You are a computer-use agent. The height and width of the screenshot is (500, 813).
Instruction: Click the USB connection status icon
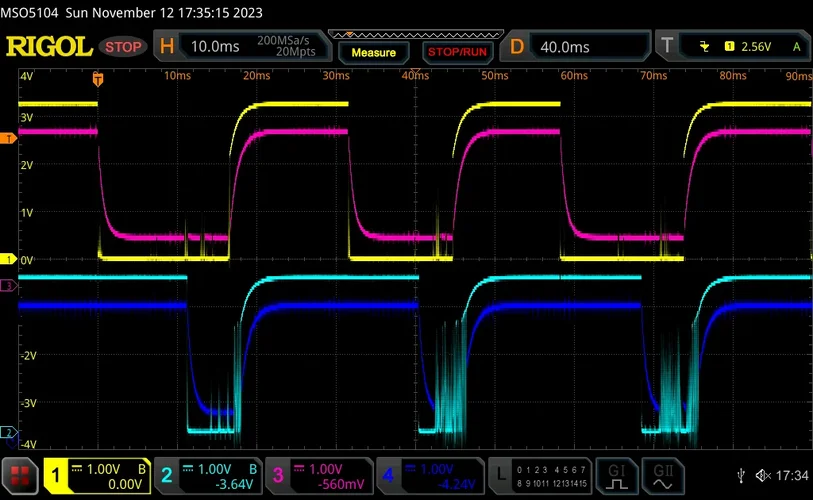pyautogui.click(x=739, y=474)
